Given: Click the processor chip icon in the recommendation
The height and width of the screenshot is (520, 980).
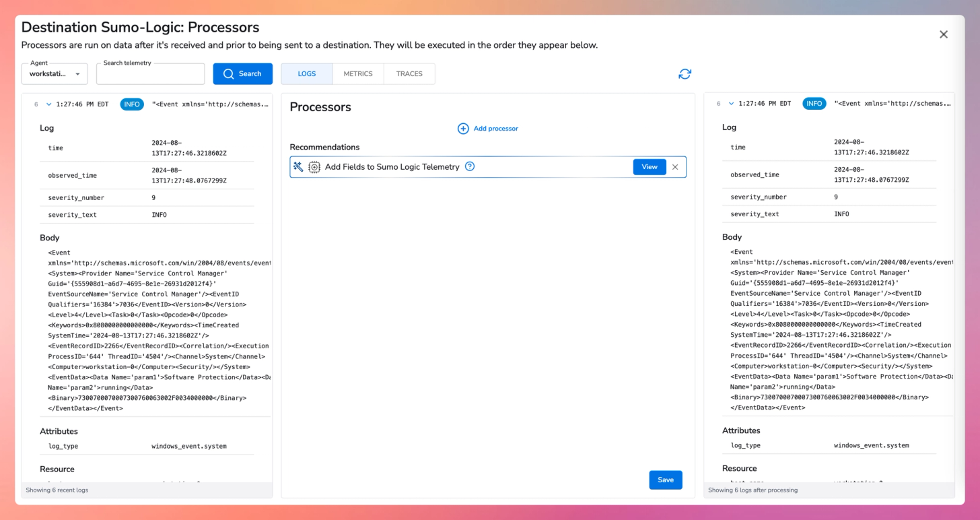Looking at the screenshot, I should (314, 167).
